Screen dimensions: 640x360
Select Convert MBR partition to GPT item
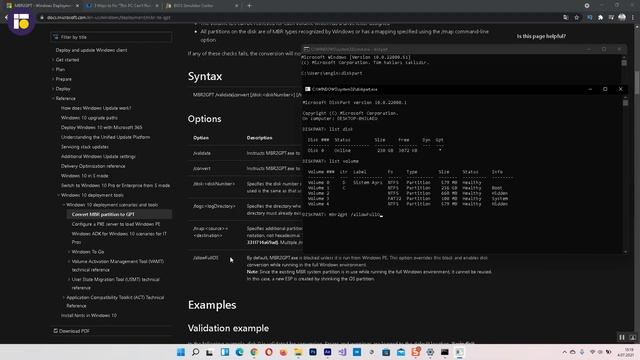click(119, 214)
